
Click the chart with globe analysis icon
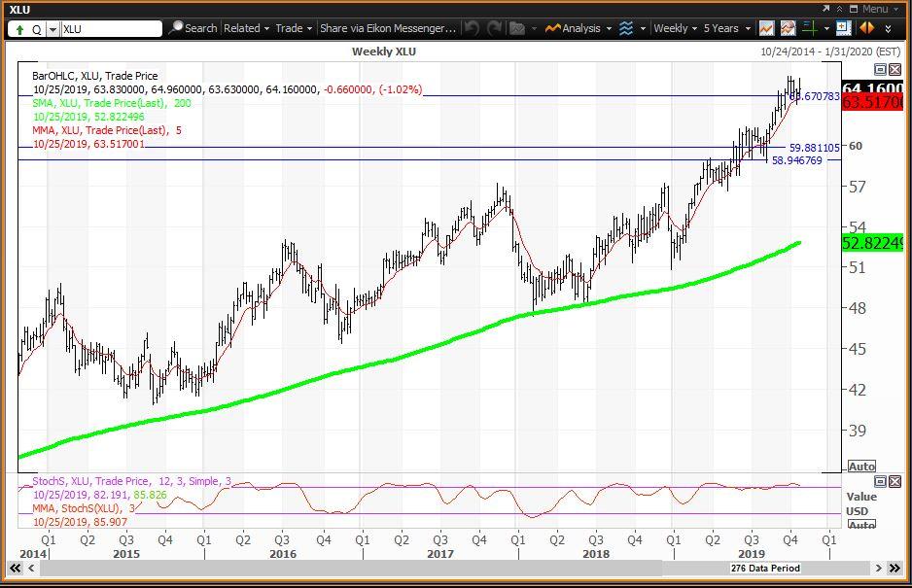[x=789, y=28]
